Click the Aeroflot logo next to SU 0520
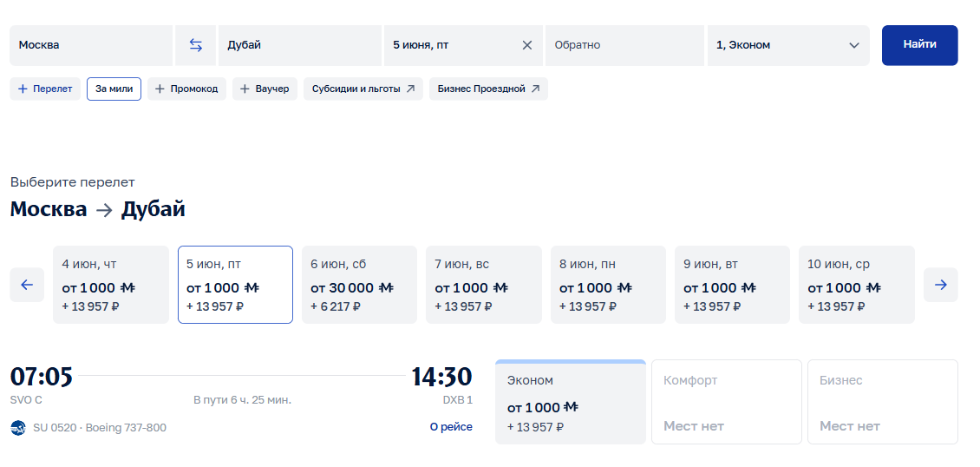The width and height of the screenshot is (980, 467). [x=18, y=428]
